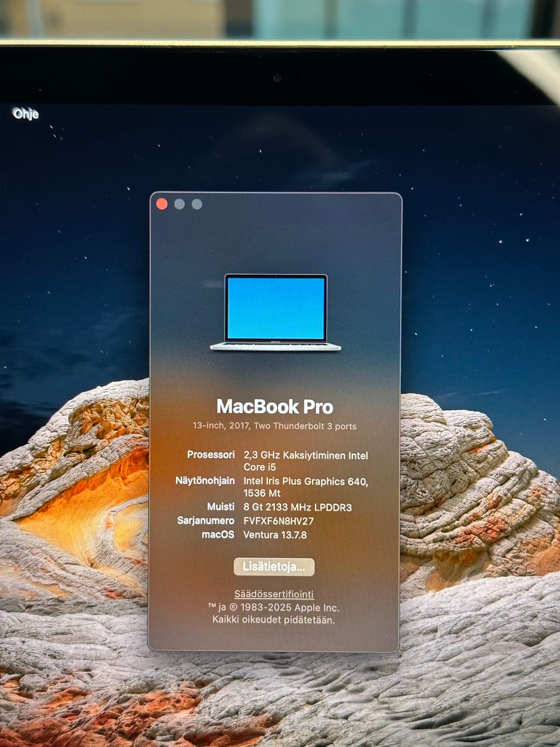The width and height of the screenshot is (560, 747).
Task: Select the 'Ventura 13.7.8' version text
Action: [275, 535]
